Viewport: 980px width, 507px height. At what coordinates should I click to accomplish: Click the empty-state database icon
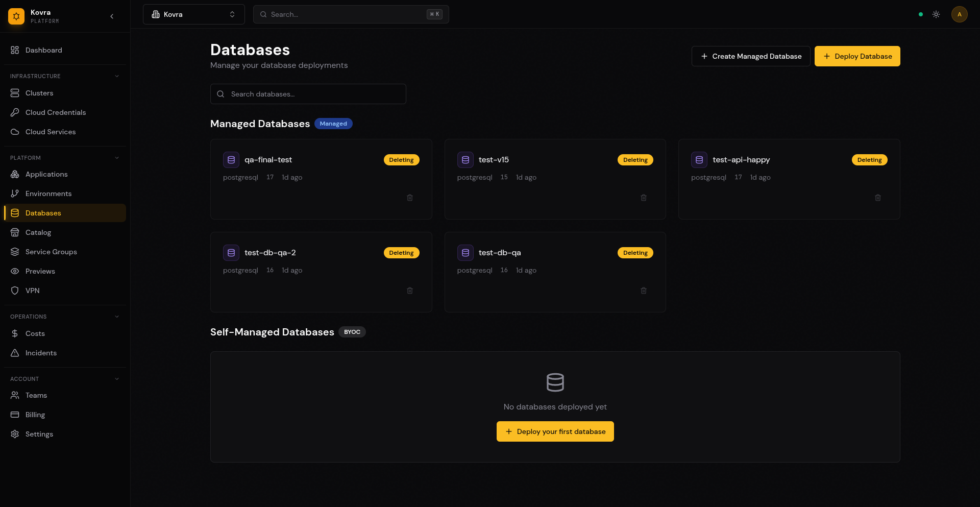pos(555,382)
